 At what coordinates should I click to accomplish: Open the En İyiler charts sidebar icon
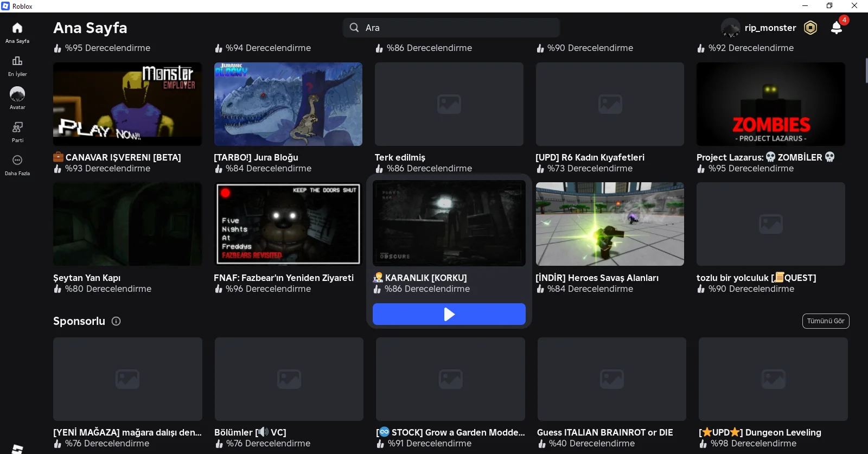[17, 61]
